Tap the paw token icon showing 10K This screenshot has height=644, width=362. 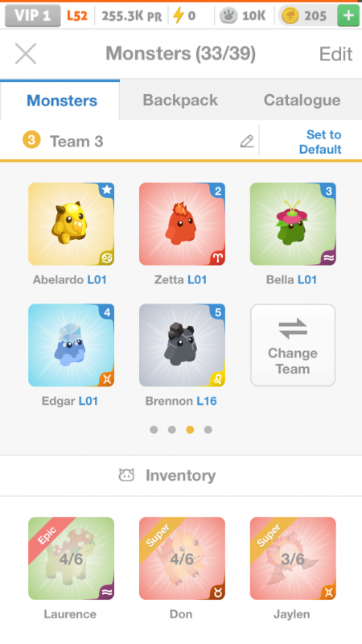pos(228,16)
